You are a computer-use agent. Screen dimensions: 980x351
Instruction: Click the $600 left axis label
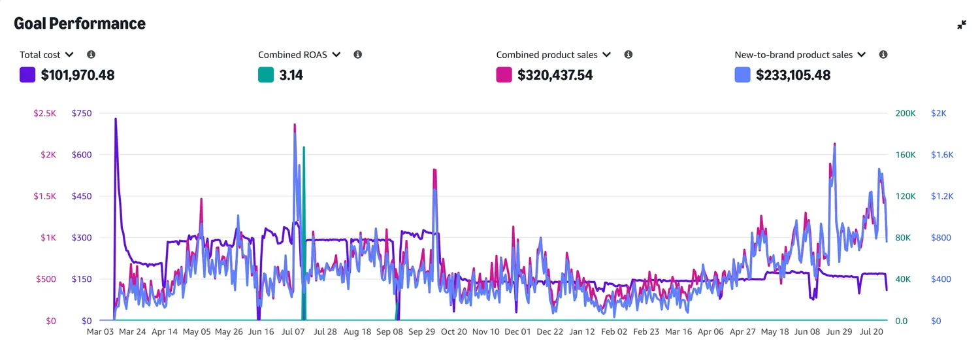82,155
